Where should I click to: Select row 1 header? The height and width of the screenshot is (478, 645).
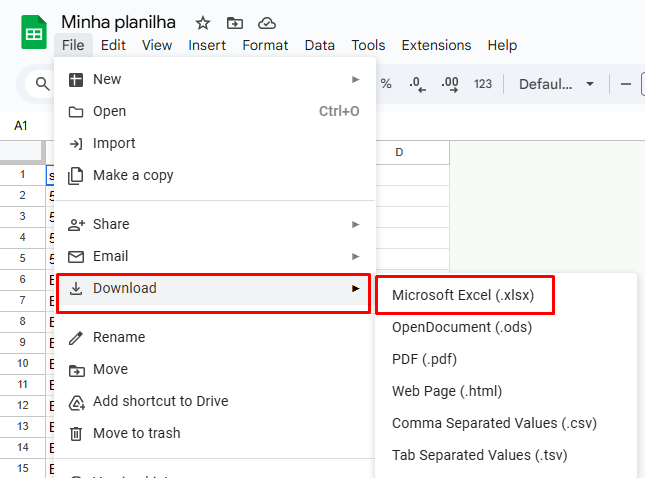tap(23, 174)
